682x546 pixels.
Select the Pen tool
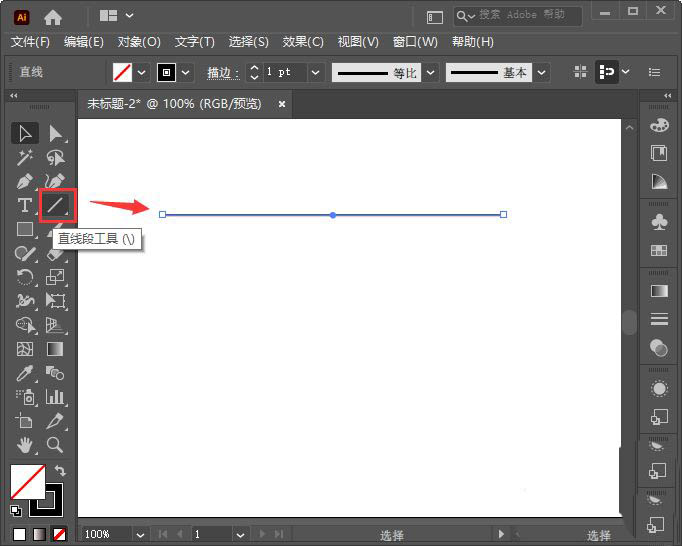pyautogui.click(x=25, y=181)
